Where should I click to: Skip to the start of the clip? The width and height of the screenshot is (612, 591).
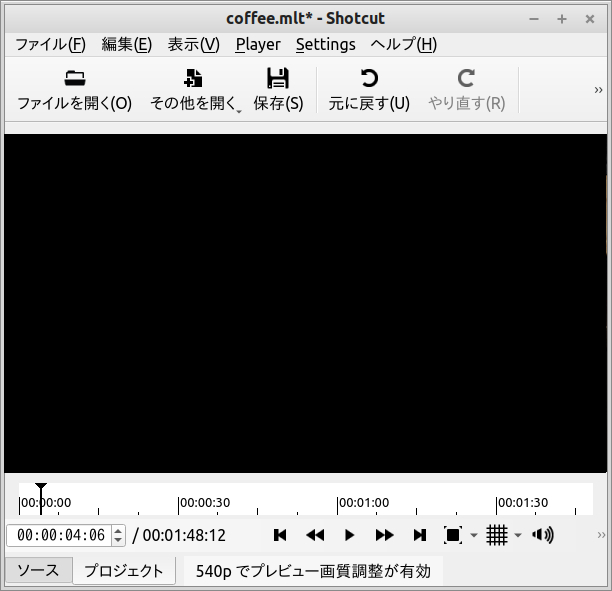click(x=280, y=536)
